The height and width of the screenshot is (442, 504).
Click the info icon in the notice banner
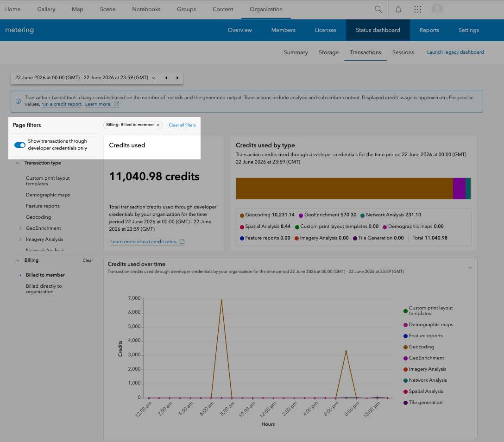(19, 101)
